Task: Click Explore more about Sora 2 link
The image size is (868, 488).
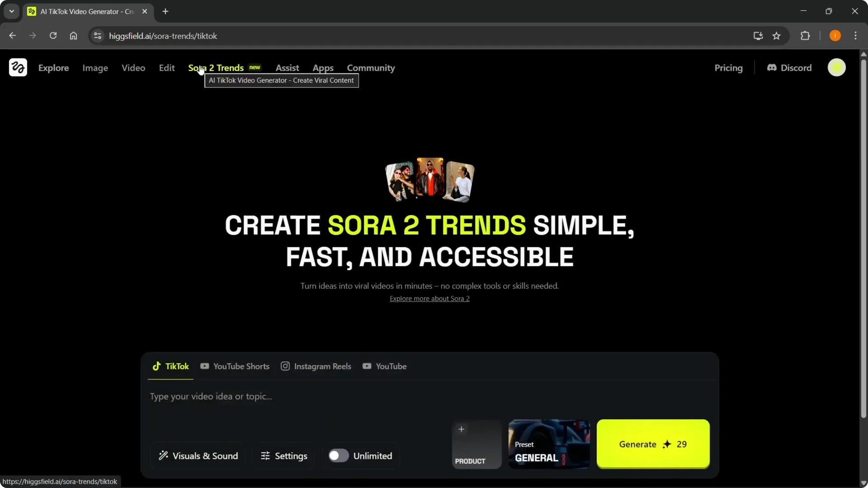Action: (x=429, y=299)
